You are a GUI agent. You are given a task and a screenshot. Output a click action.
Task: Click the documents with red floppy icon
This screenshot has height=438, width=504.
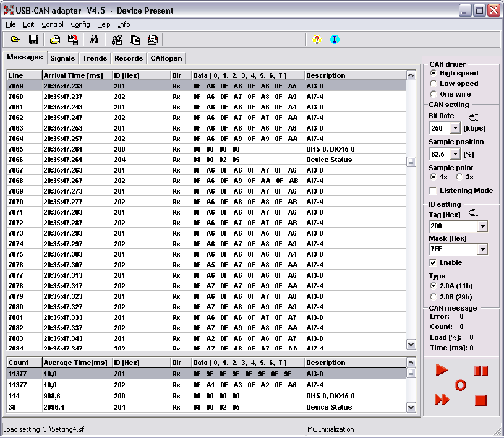click(73, 40)
